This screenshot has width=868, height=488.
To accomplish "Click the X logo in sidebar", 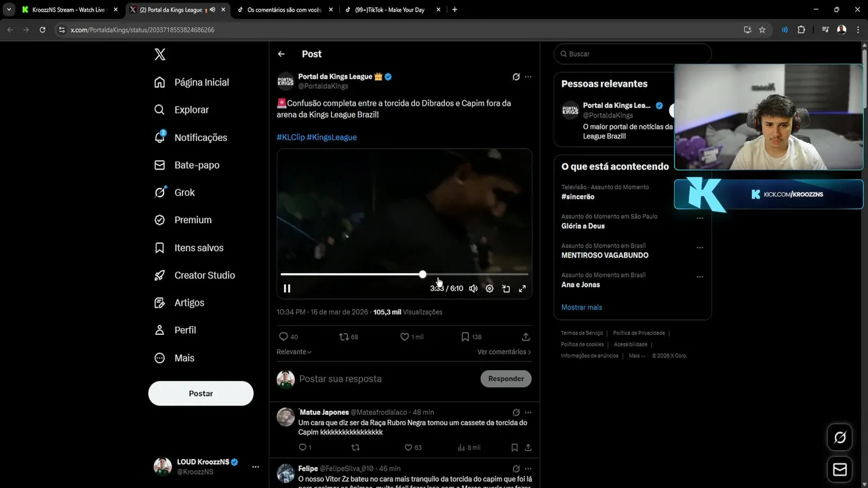I will 160,54.
